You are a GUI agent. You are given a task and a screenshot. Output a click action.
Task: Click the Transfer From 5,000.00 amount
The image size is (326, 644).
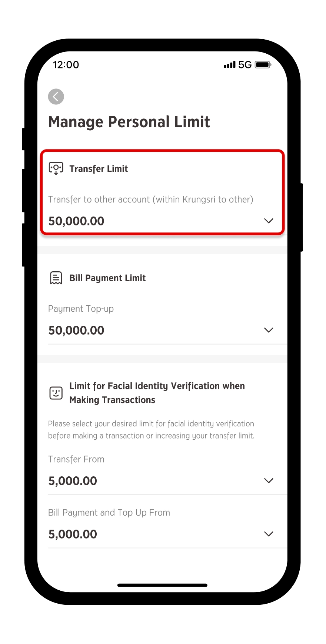(x=73, y=481)
